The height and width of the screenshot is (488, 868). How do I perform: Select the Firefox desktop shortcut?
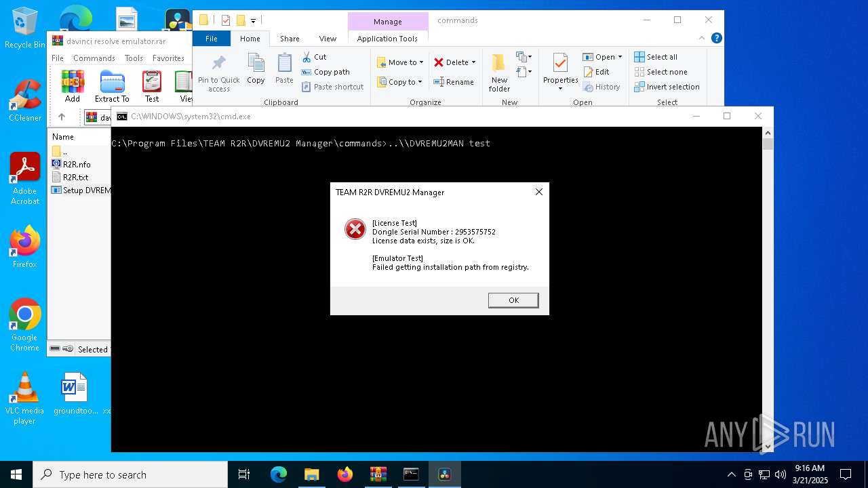coord(25,247)
